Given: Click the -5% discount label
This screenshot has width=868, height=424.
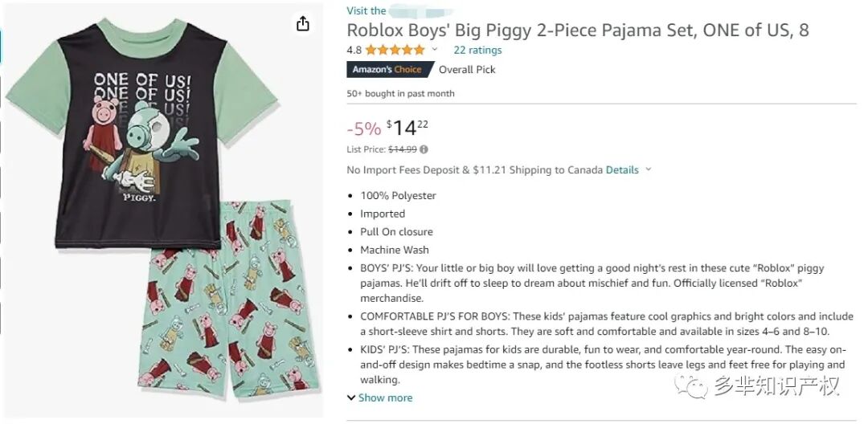Looking at the screenshot, I should click(363, 128).
